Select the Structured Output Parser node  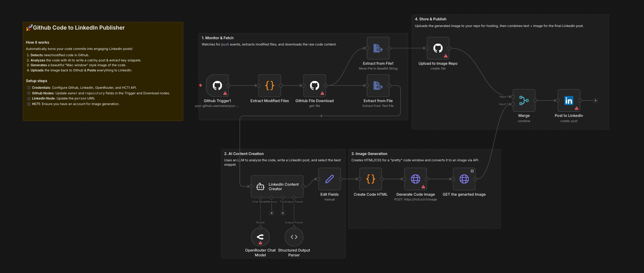tap(294, 237)
